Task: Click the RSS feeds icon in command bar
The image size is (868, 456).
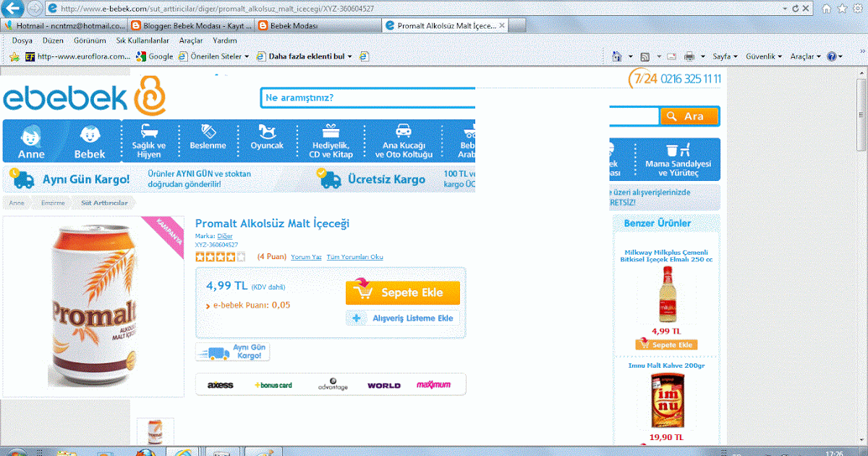Action: pos(644,56)
